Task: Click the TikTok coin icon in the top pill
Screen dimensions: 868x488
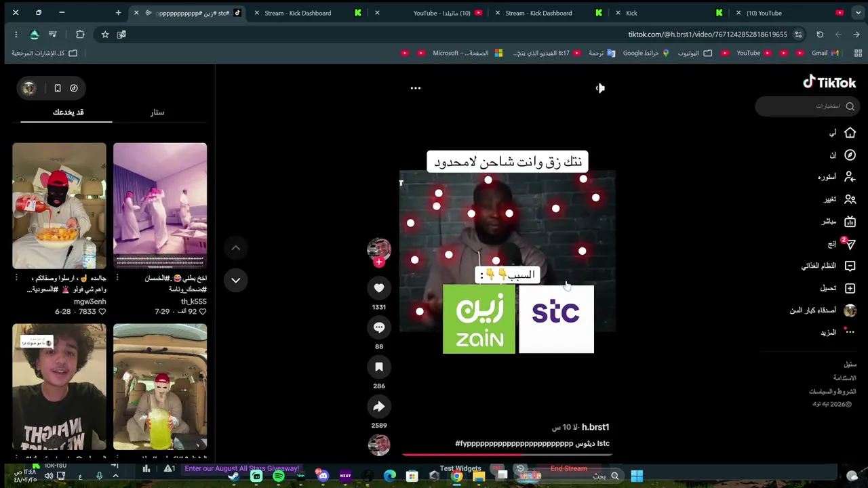Action: (x=74, y=88)
